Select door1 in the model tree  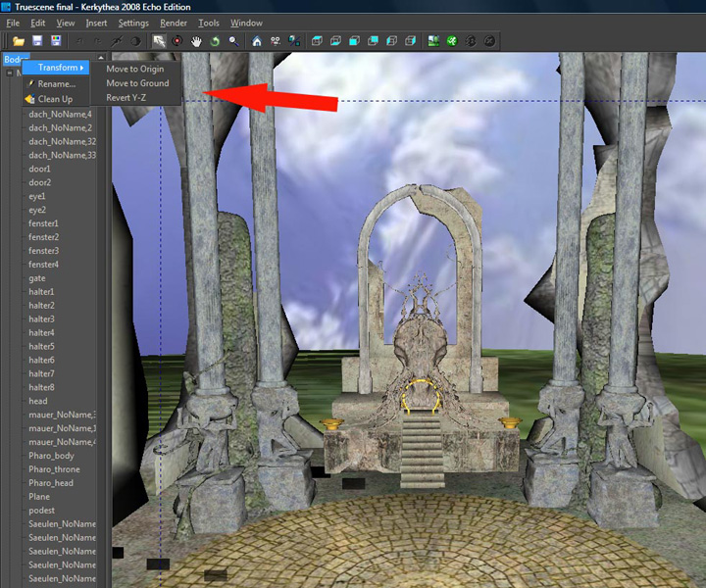(x=39, y=169)
